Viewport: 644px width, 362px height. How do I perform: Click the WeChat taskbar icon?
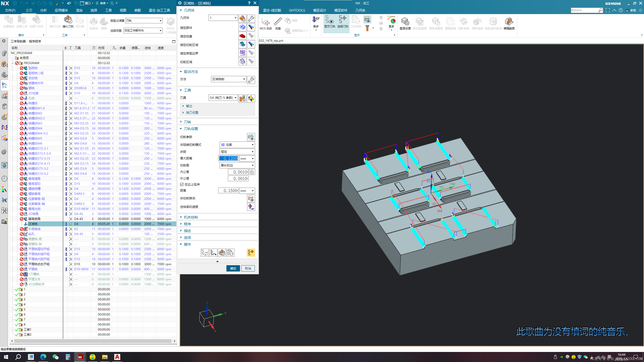click(x=55, y=357)
